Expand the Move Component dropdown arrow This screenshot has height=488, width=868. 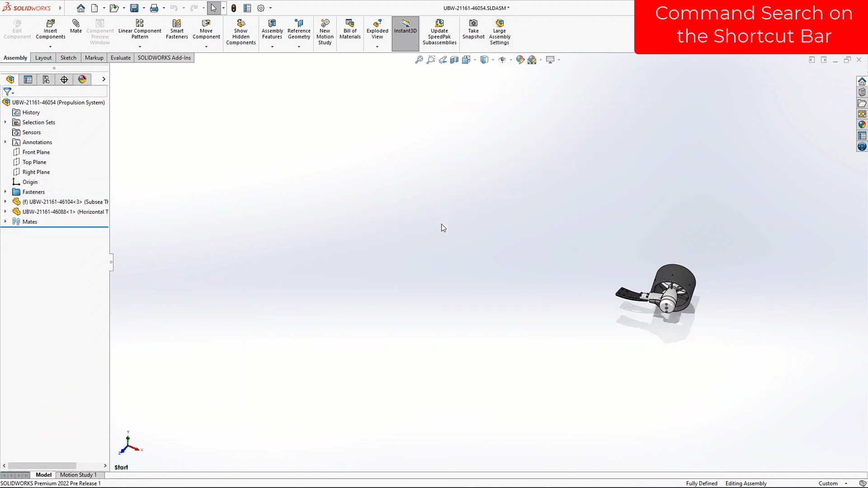[x=206, y=47]
